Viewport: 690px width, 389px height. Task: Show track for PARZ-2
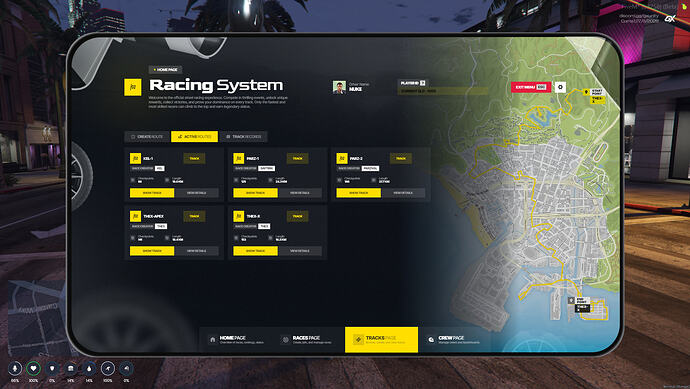[x=359, y=193]
